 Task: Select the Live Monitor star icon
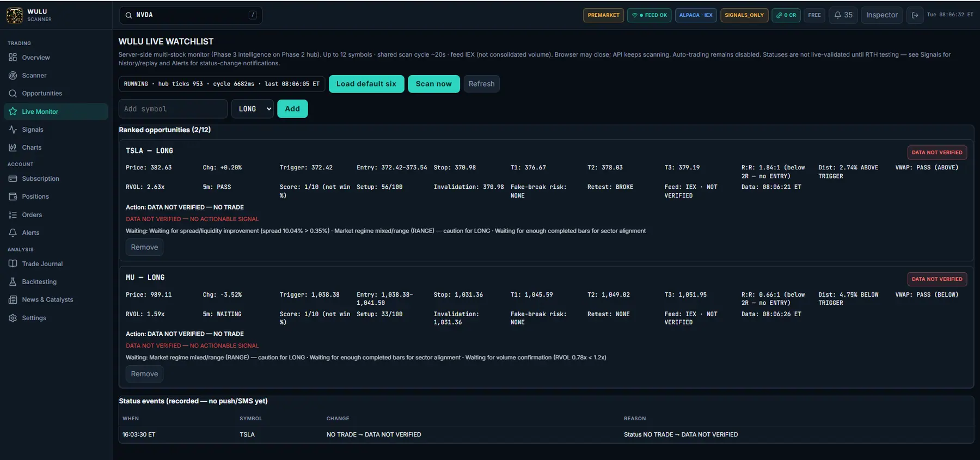(13, 112)
